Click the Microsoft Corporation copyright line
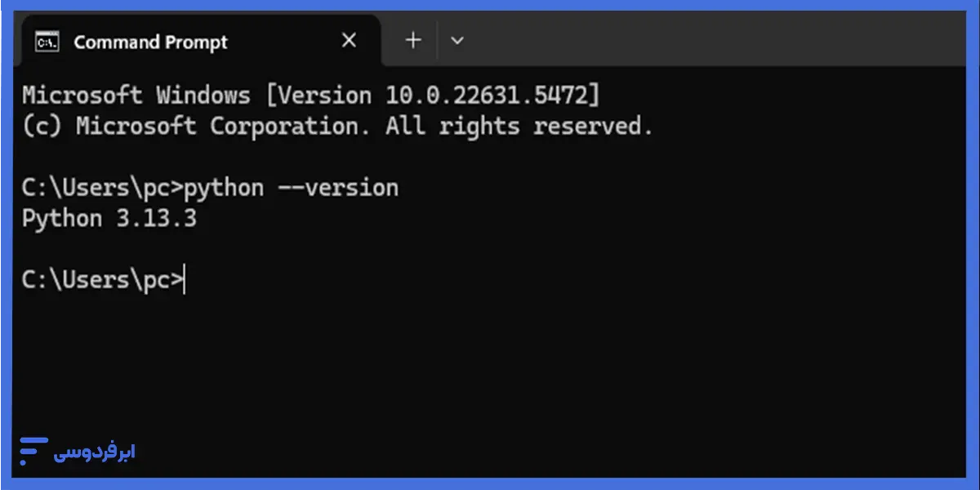This screenshot has height=490, width=980. coord(337,127)
